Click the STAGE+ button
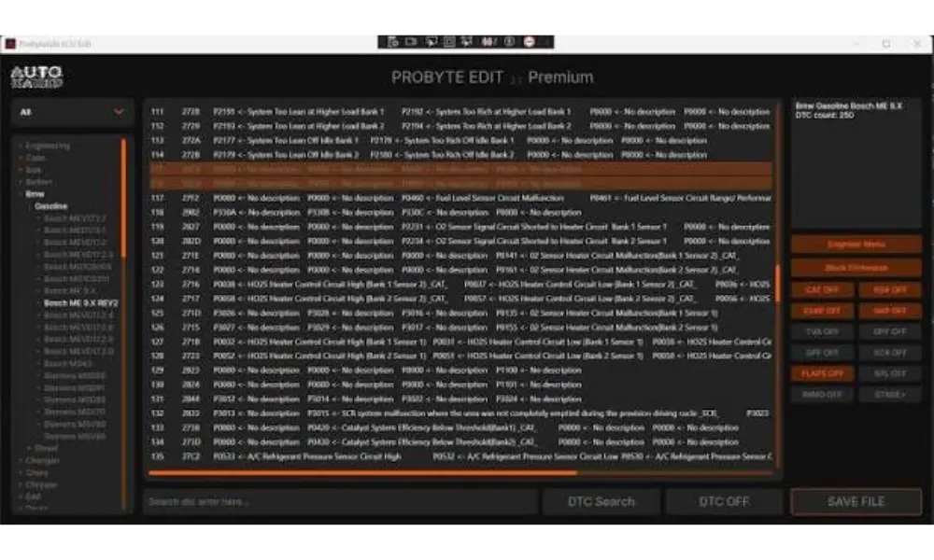 point(890,394)
